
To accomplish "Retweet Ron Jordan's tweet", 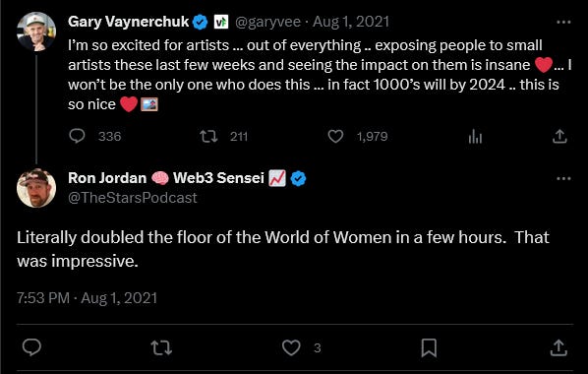I will [161, 347].
